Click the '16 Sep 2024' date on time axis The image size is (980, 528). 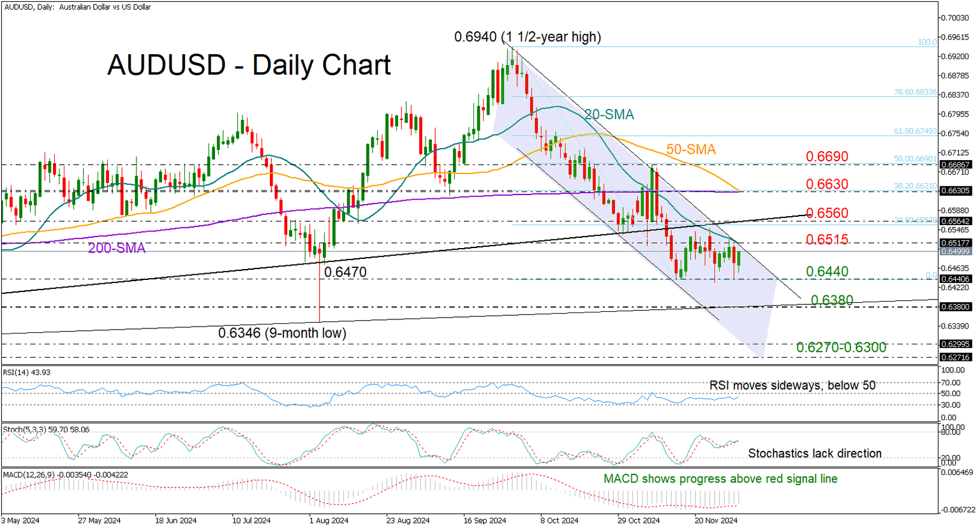pos(485,520)
